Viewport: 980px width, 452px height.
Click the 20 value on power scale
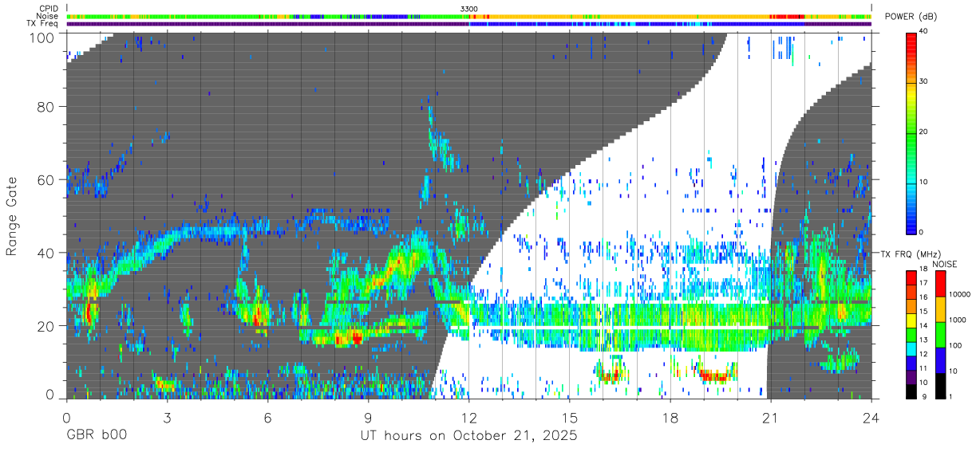925,132
